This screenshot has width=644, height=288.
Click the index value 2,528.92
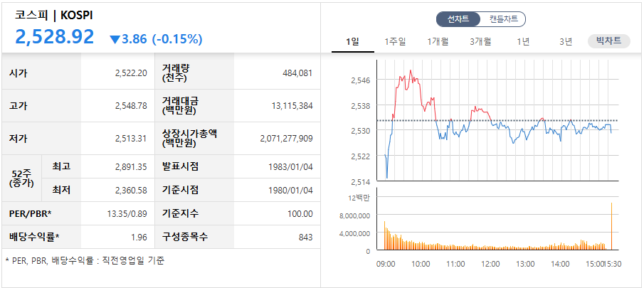(55, 37)
